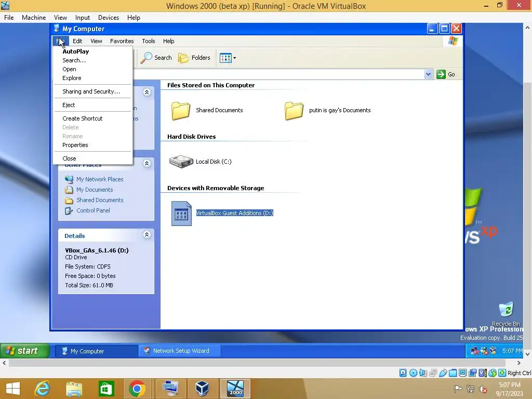Collapse the Other Places panel
This screenshot has height=399, width=532.
[147, 164]
